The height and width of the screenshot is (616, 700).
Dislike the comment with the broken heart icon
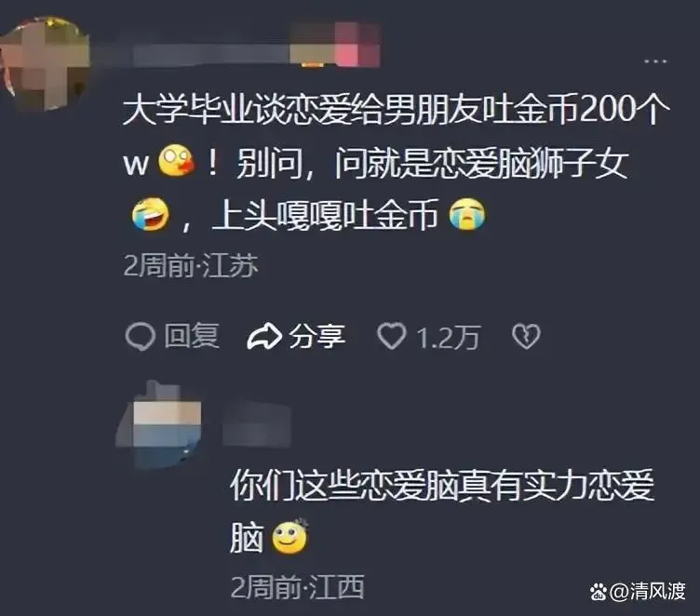click(x=526, y=336)
